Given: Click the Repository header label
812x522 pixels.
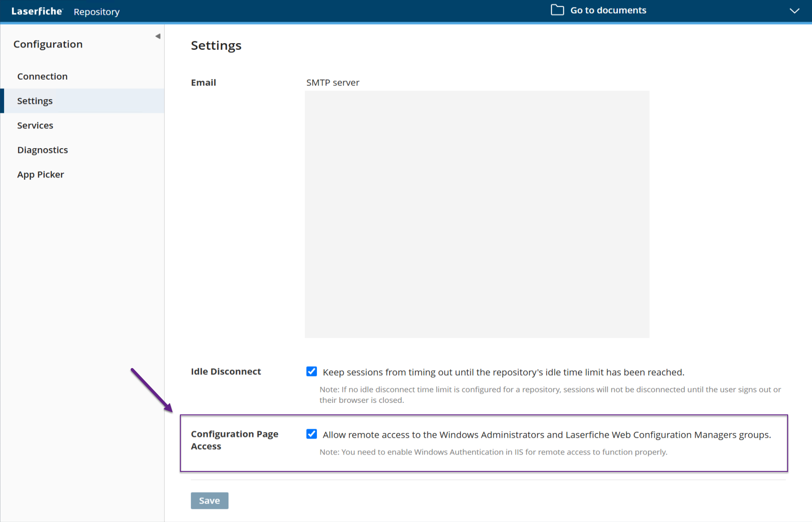Looking at the screenshot, I should (x=97, y=12).
